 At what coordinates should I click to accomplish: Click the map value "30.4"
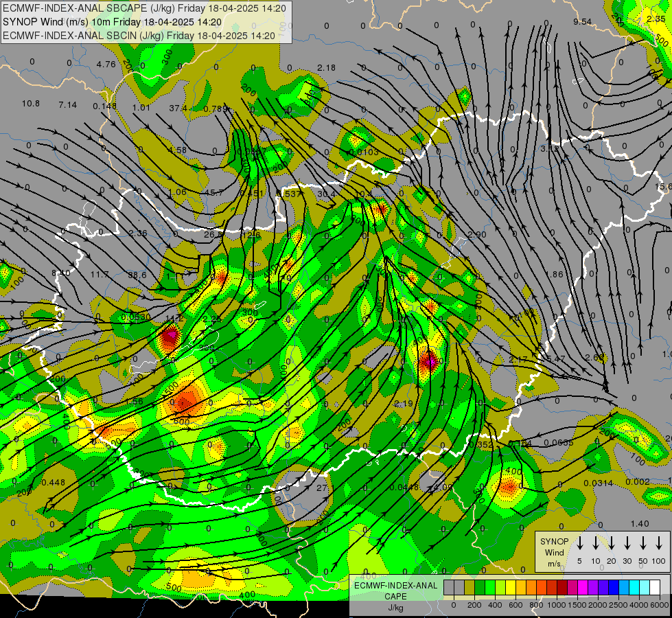coord(327,194)
